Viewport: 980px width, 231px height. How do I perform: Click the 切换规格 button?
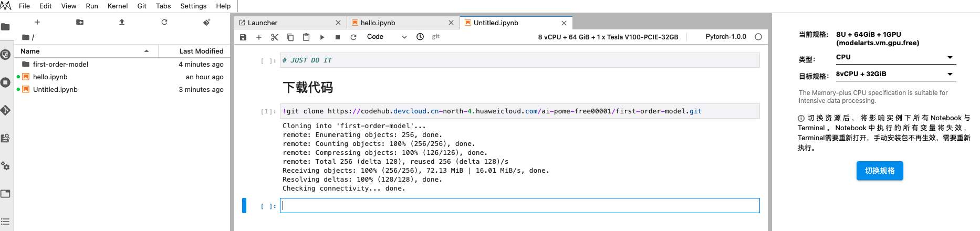(x=880, y=171)
